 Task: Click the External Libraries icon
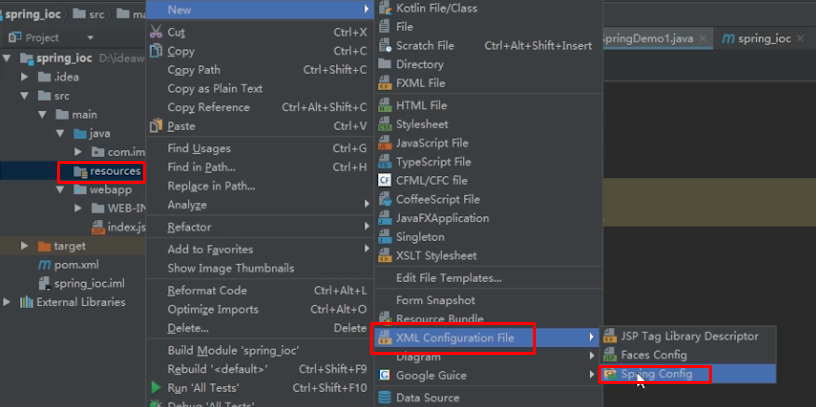tap(26, 302)
